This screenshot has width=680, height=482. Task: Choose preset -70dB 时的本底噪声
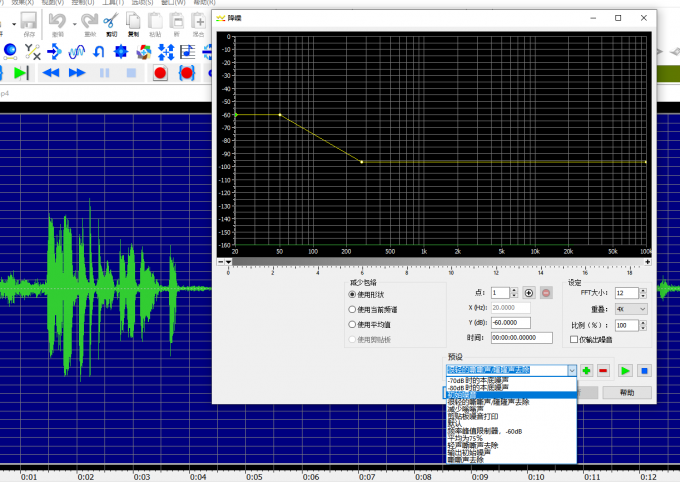(x=512, y=380)
